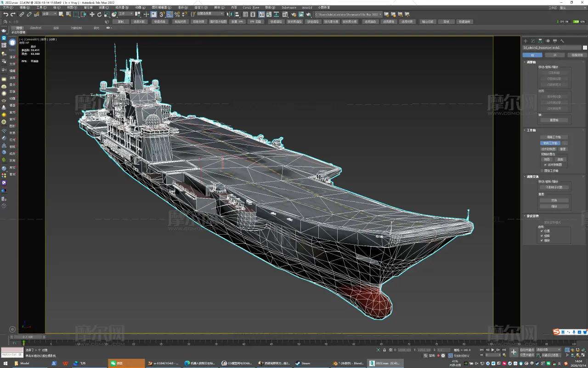Select the 自由形式 ribbon tab
Image resolution: width=588 pixels, height=368 pixels.
tap(35, 28)
